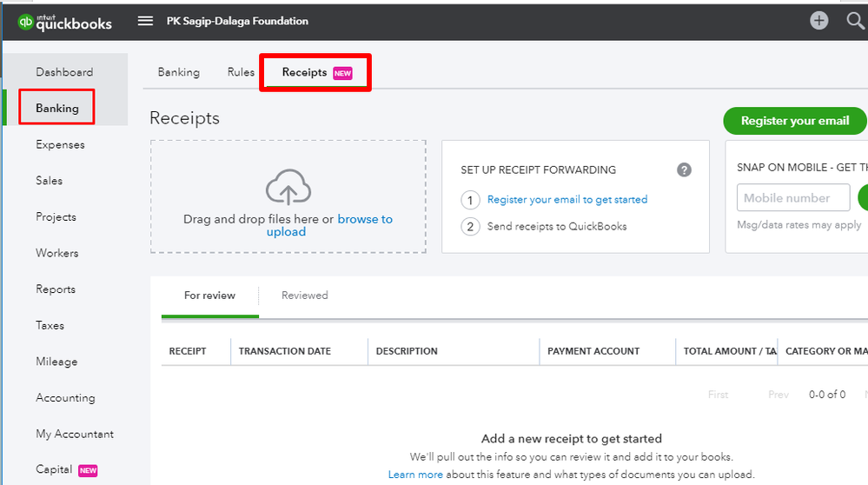Toggle the hamburger navigation menu

(x=146, y=21)
